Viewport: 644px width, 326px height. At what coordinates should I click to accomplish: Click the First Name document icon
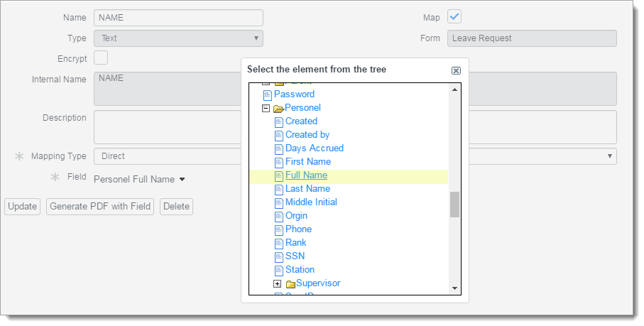click(279, 163)
